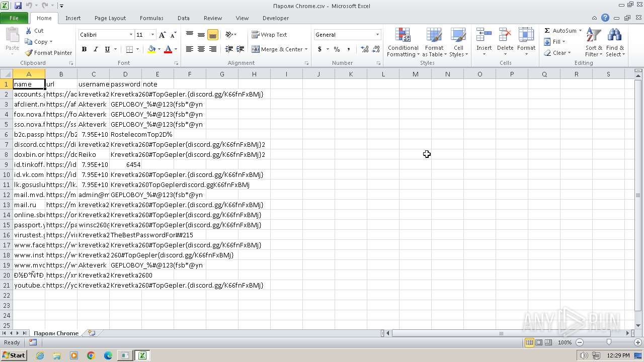Open Sort & Filter menu
644x362 pixels.
(594, 42)
